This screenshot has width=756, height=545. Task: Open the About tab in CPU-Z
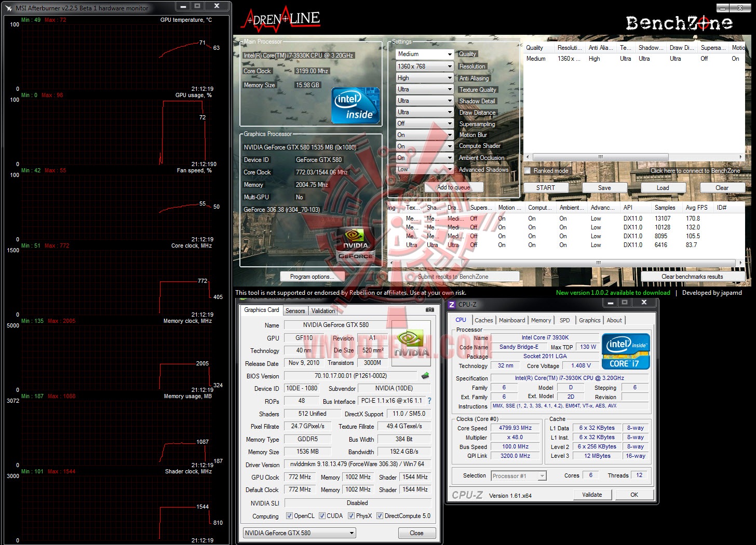point(614,320)
